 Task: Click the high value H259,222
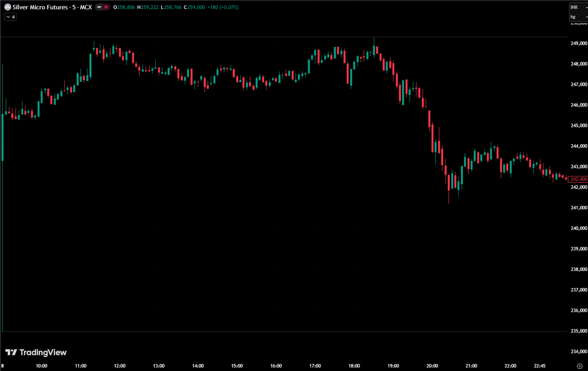pos(148,7)
